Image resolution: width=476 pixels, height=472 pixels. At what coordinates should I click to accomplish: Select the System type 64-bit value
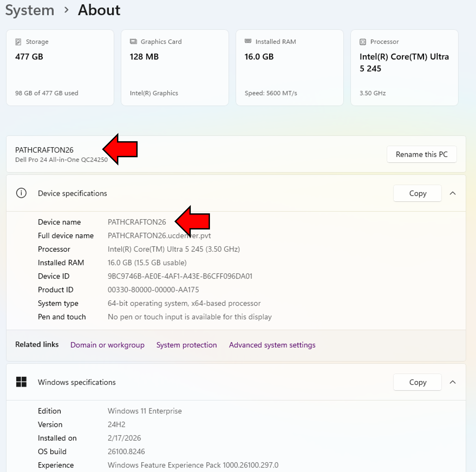184,303
